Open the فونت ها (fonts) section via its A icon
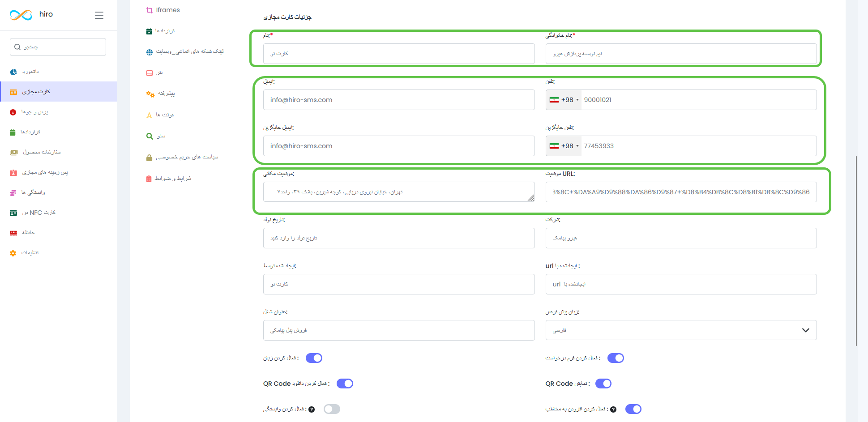 [x=149, y=115]
